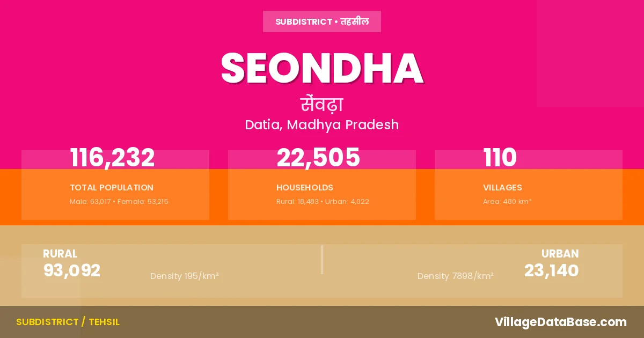
Task: Click the RURAL heading
Action: pos(60,254)
